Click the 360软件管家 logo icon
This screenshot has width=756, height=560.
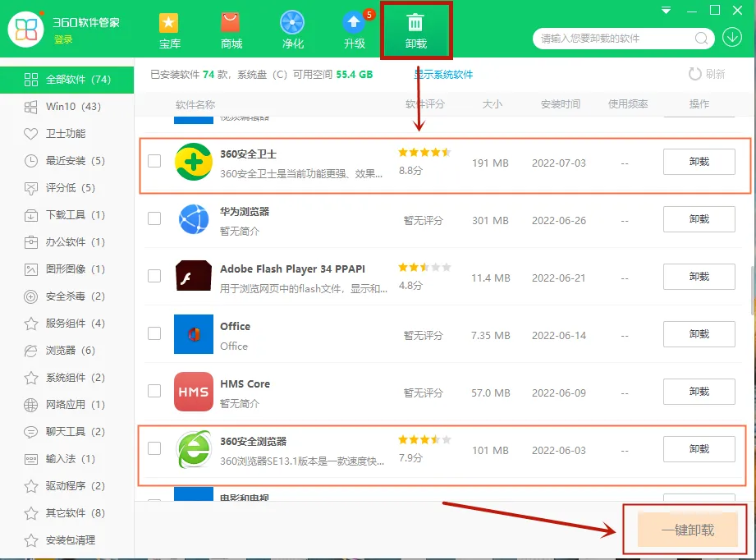point(26,30)
